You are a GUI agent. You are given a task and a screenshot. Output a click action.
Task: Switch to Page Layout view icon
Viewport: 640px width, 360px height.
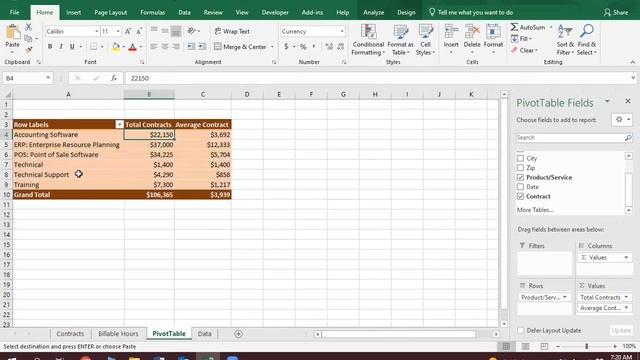click(x=525, y=346)
